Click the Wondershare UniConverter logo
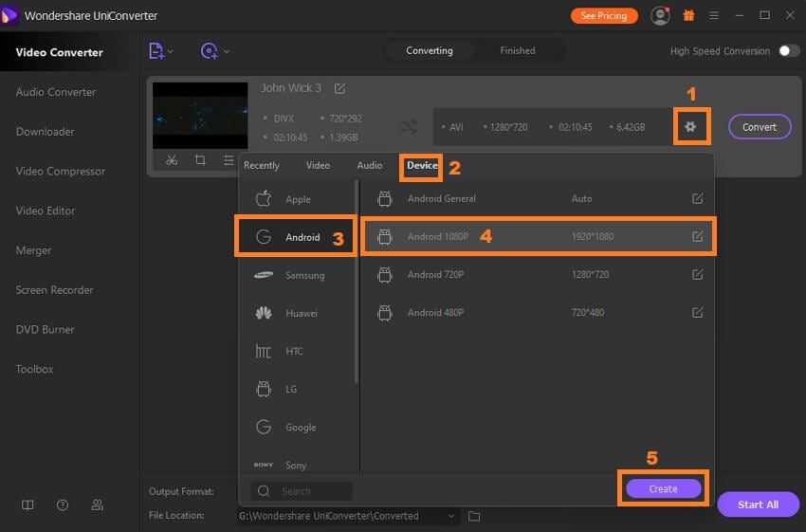Viewport: 806px width, 532px height. pos(9,15)
